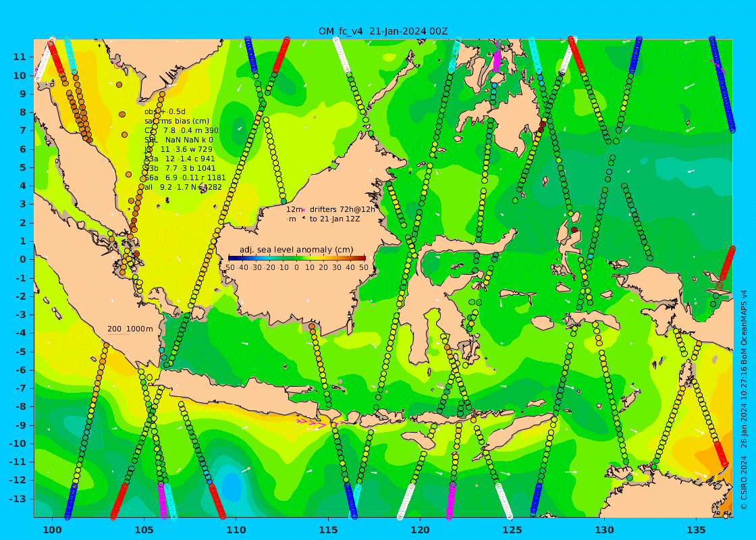Click the "to 21 Jan 12Z" annotation
Viewport: 756px width, 540px height.
point(335,219)
